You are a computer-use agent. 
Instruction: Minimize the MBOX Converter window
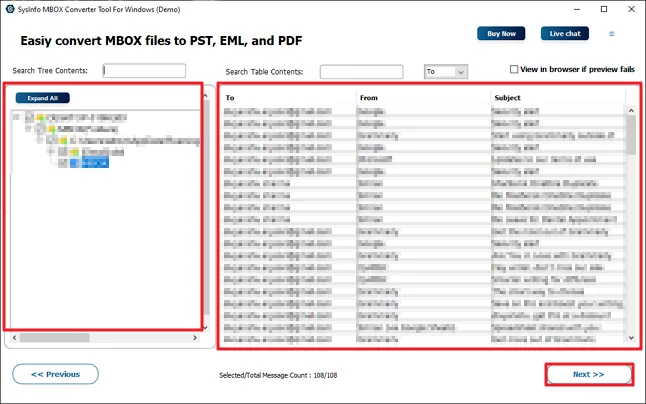[577, 9]
